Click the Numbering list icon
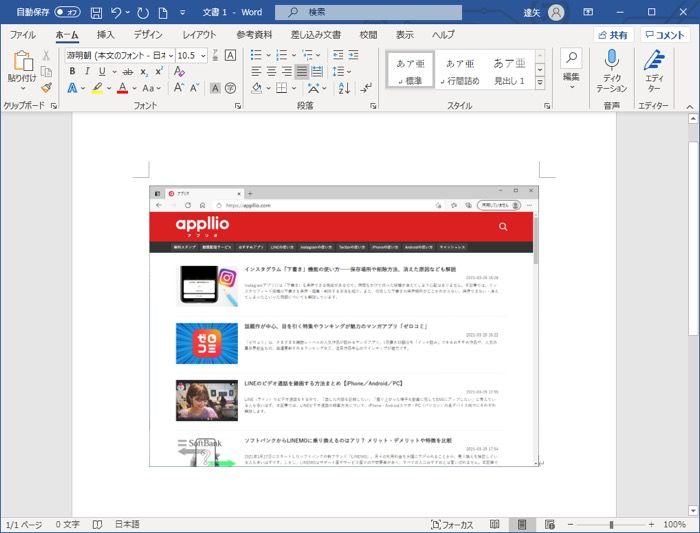700x533 pixels. (282, 55)
